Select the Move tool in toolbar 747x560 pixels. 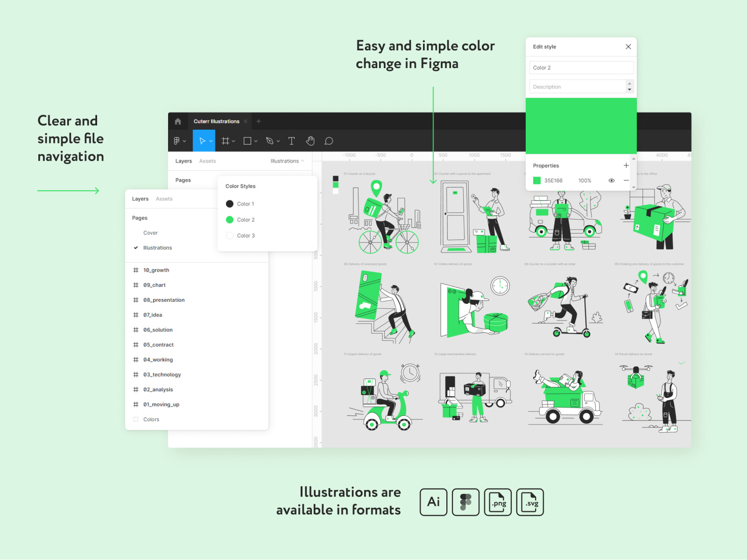pos(202,141)
